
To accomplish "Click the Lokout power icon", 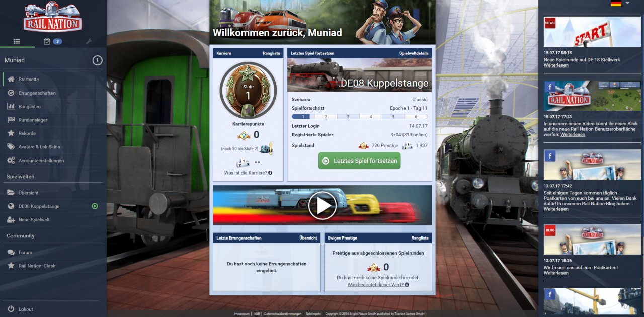I will (11, 309).
